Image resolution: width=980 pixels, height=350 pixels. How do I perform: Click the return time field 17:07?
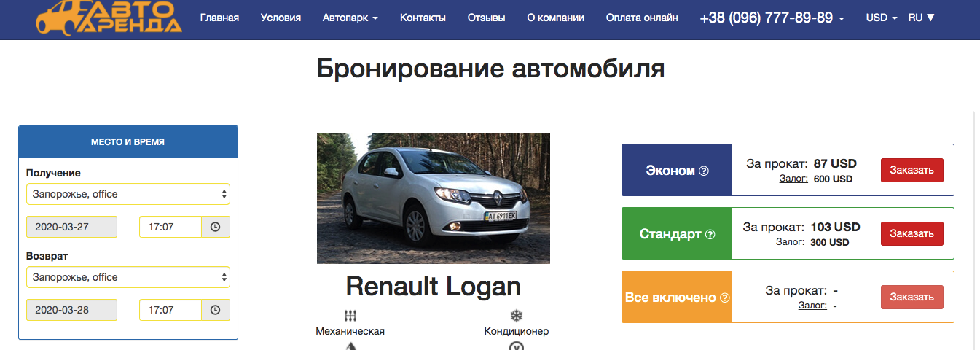tap(170, 310)
